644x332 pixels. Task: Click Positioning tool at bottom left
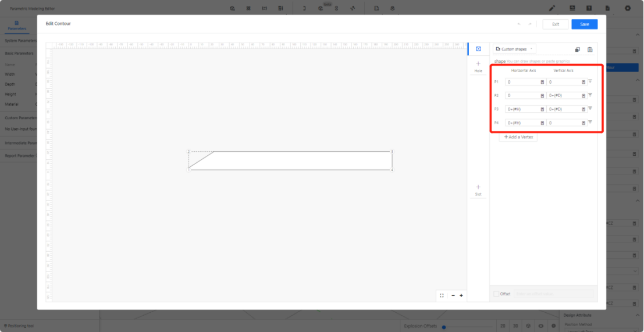point(19,326)
